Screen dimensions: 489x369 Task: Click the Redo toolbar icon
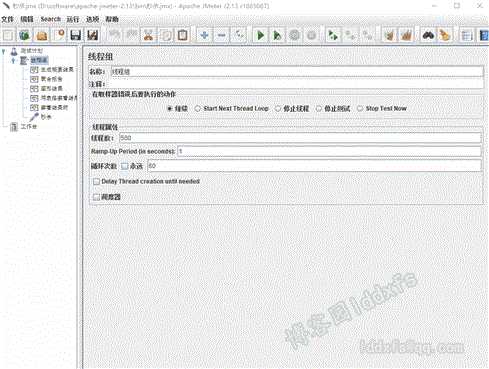tap(131, 35)
